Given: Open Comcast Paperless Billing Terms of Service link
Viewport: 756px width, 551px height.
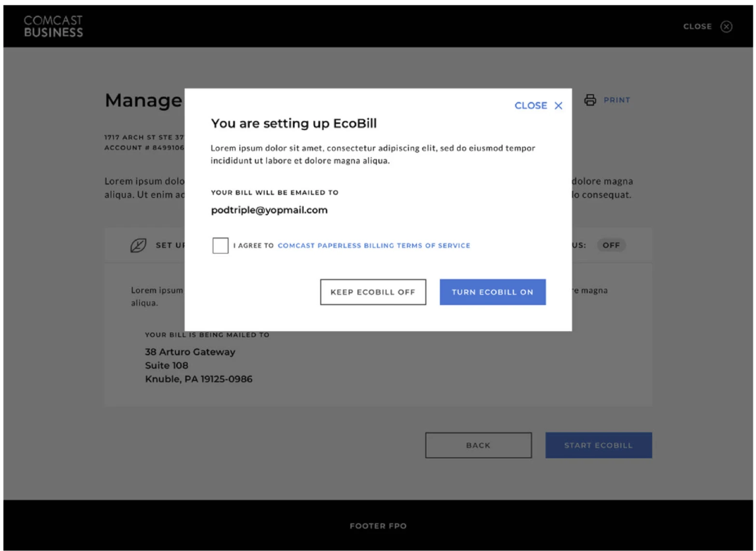Looking at the screenshot, I should (373, 246).
